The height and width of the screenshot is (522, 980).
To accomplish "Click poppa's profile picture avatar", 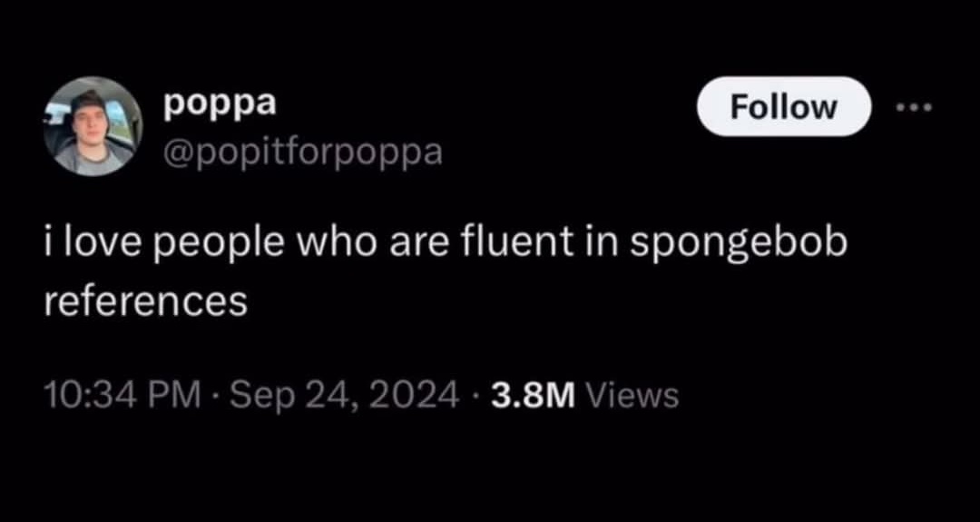I will click(93, 126).
